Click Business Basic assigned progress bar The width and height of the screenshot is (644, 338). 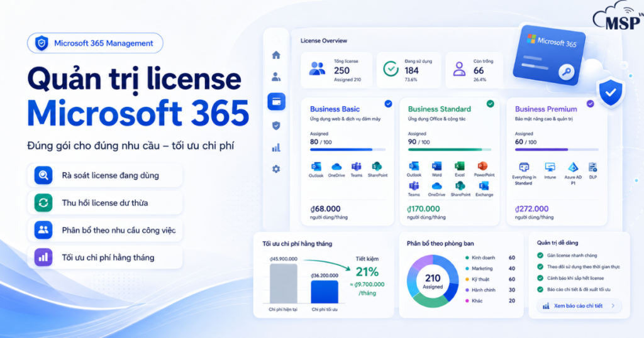347,150
